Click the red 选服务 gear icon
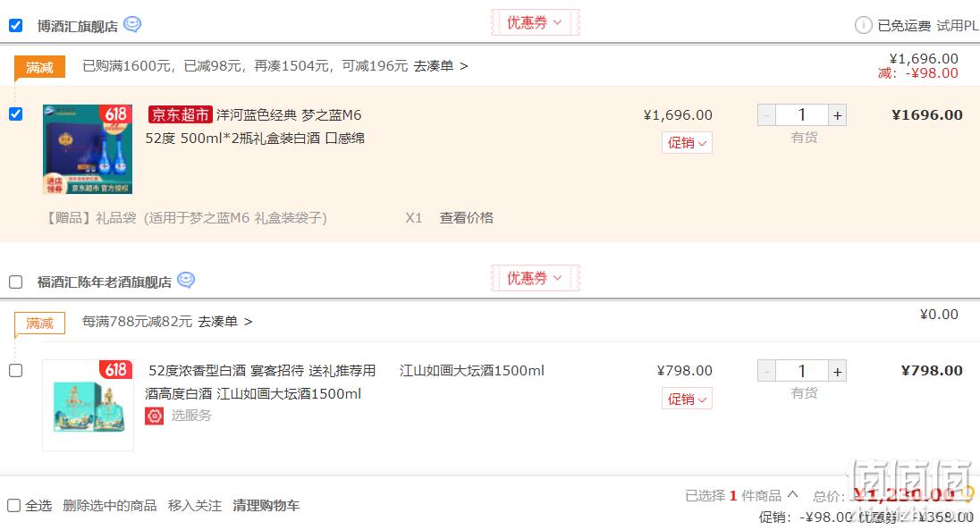The height and width of the screenshot is (530, 980). coord(155,416)
